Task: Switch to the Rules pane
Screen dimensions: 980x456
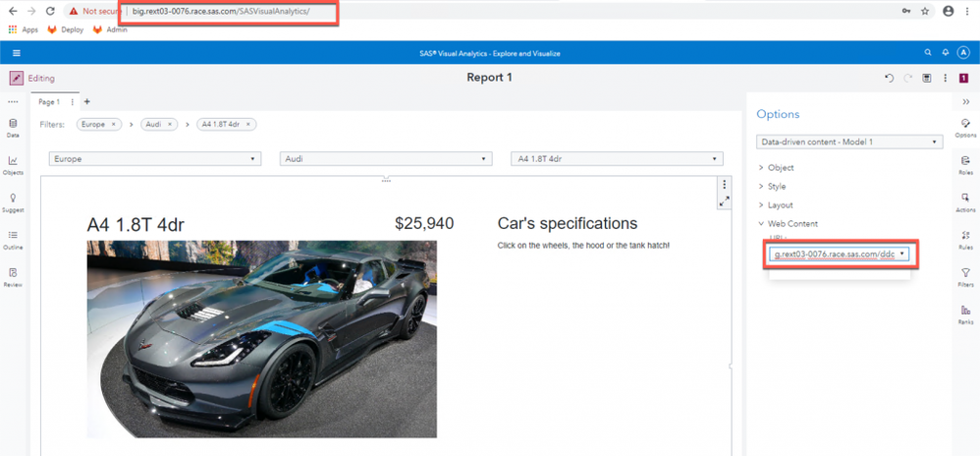Action: pyautogui.click(x=965, y=240)
